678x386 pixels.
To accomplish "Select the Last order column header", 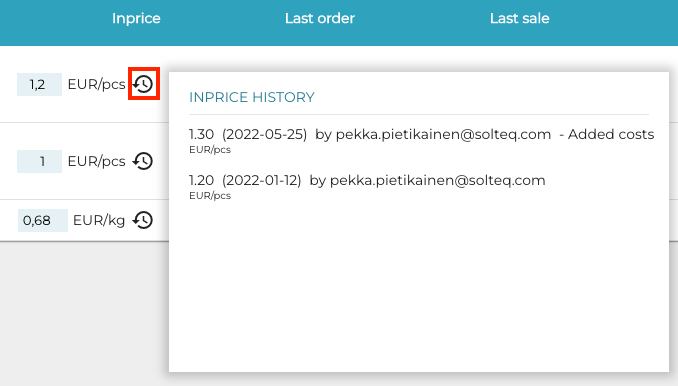I will [x=320, y=18].
